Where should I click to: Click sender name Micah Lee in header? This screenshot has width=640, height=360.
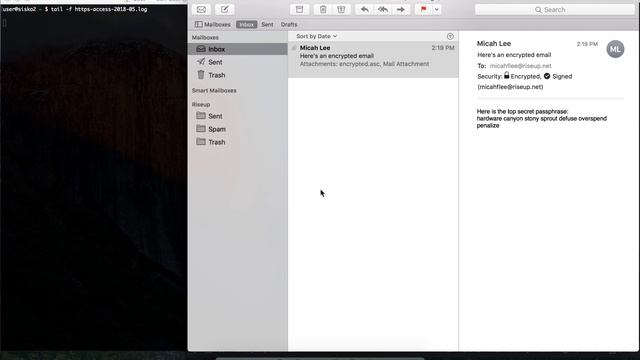[494, 43]
